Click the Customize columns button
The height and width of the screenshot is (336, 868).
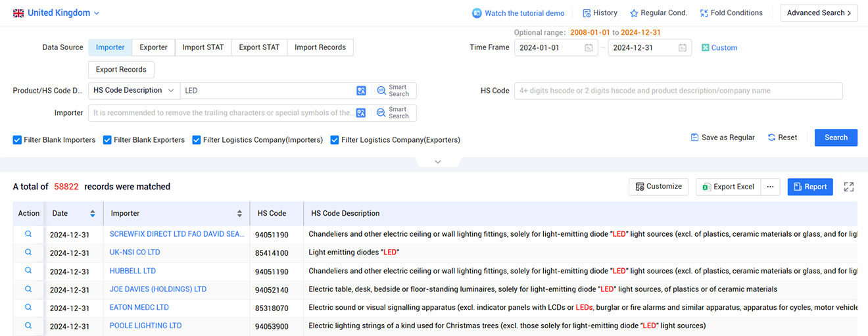(659, 187)
